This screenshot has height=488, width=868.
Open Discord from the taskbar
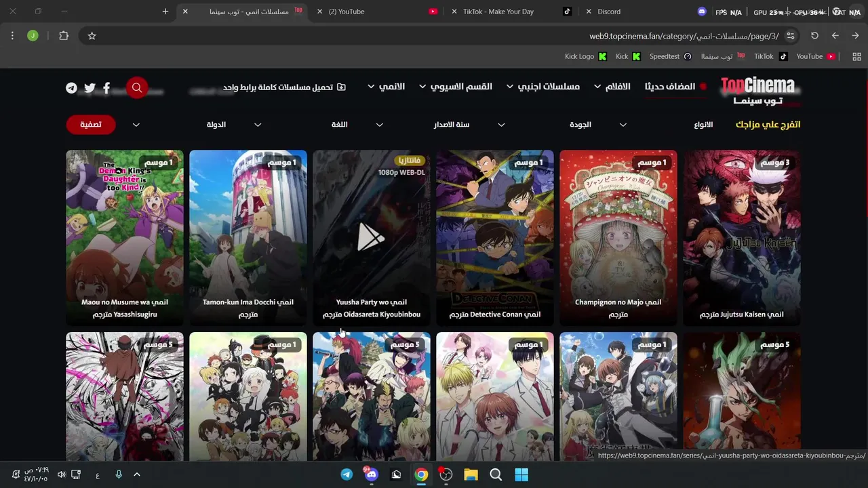(371, 474)
